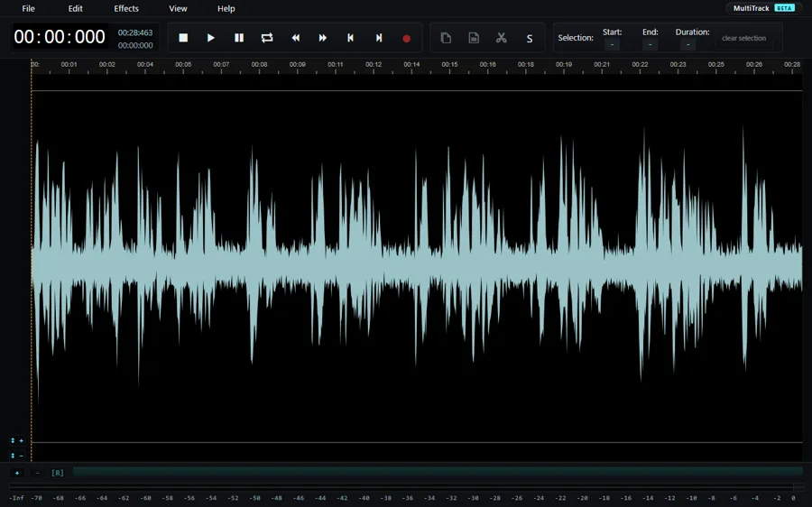Viewport: 812px width, 507px height.
Task: Toggle loop playback mode
Action: 267,38
